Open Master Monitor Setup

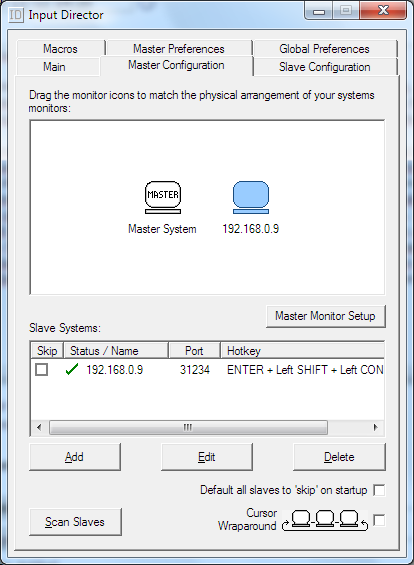click(325, 316)
